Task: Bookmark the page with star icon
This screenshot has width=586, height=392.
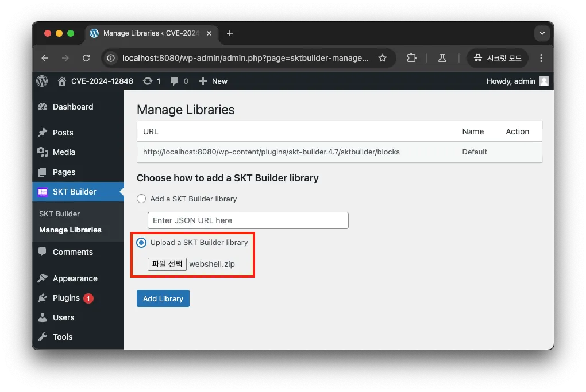Action: pyautogui.click(x=382, y=58)
